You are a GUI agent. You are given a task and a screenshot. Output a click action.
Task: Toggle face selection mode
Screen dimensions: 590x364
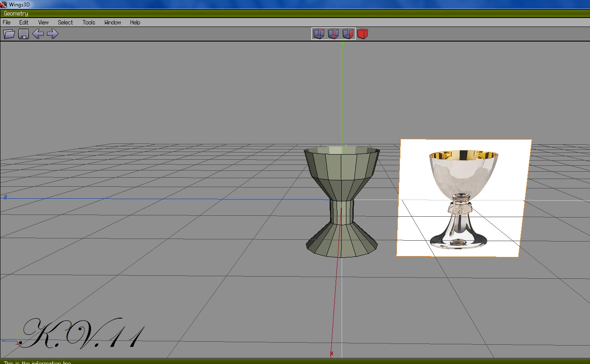click(x=348, y=34)
